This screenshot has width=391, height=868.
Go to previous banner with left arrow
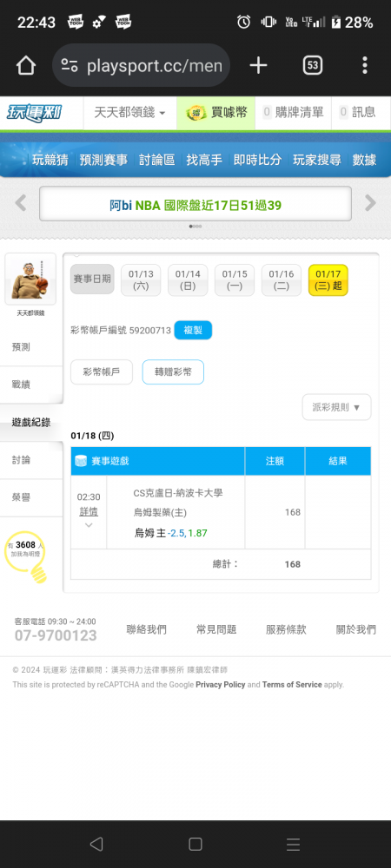point(21,203)
